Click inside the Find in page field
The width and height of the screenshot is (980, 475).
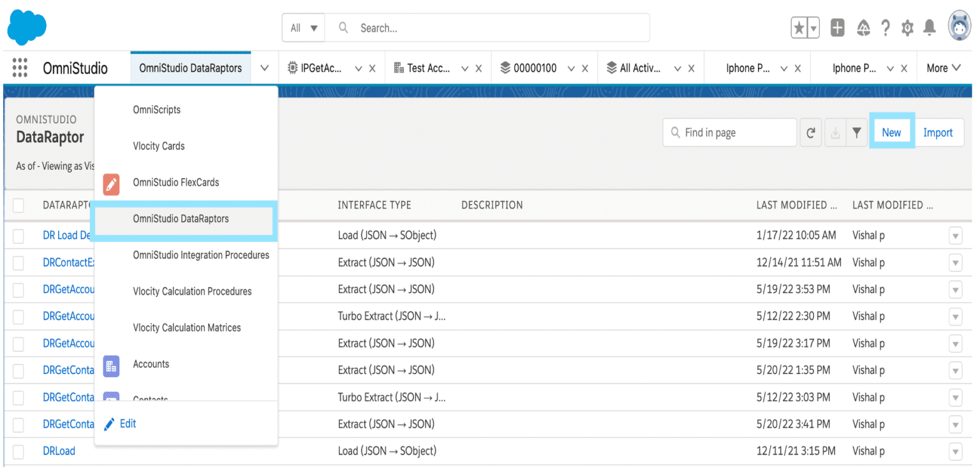click(x=727, y=132)
